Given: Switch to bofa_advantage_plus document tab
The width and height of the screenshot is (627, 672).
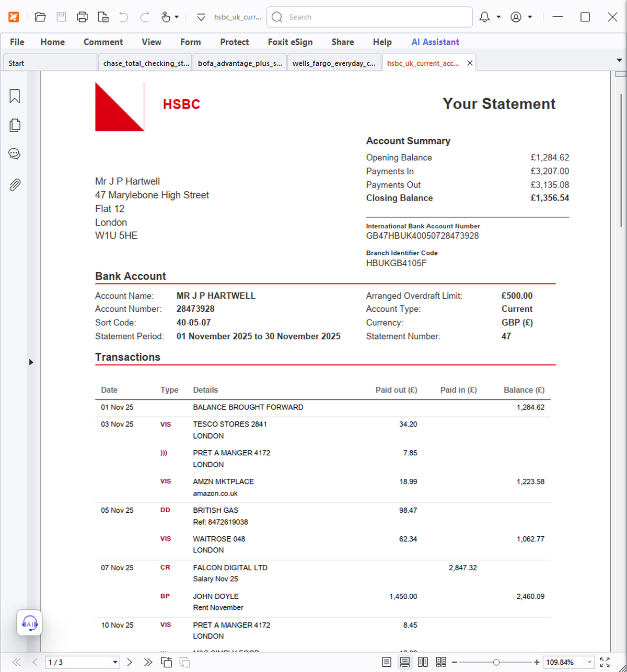Looking at the screenshot, I should pyautogui.click(x=240, y=63).
